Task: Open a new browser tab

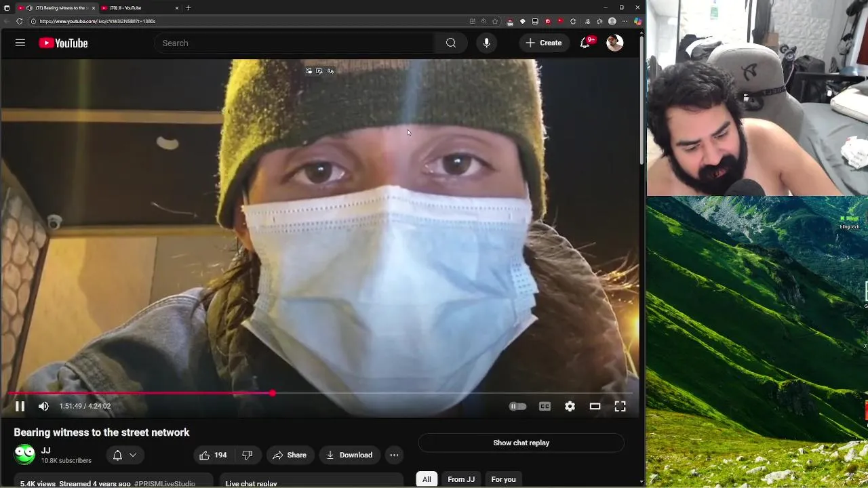Action: pyautogui.click(x=188, y=7)
